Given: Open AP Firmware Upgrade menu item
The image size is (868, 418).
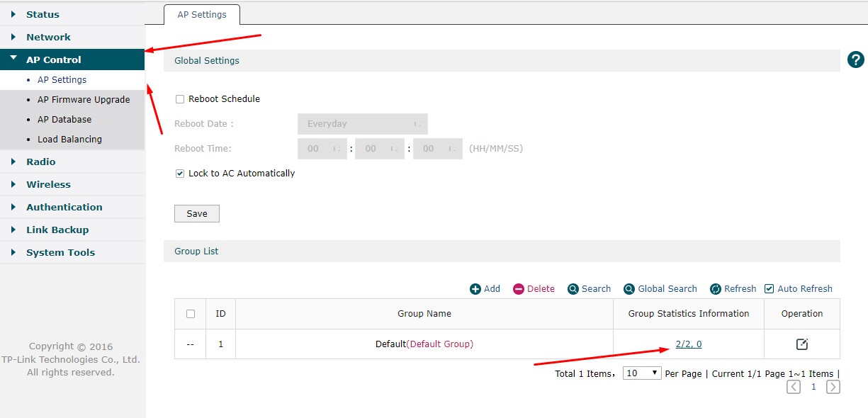Looking at the screenshot, I should click(84, 100).
